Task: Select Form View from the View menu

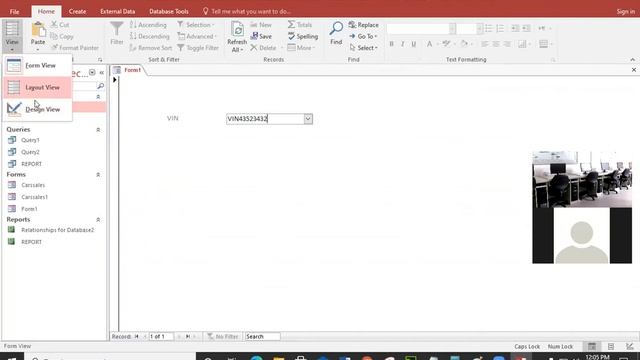Action: coord(38,66)
